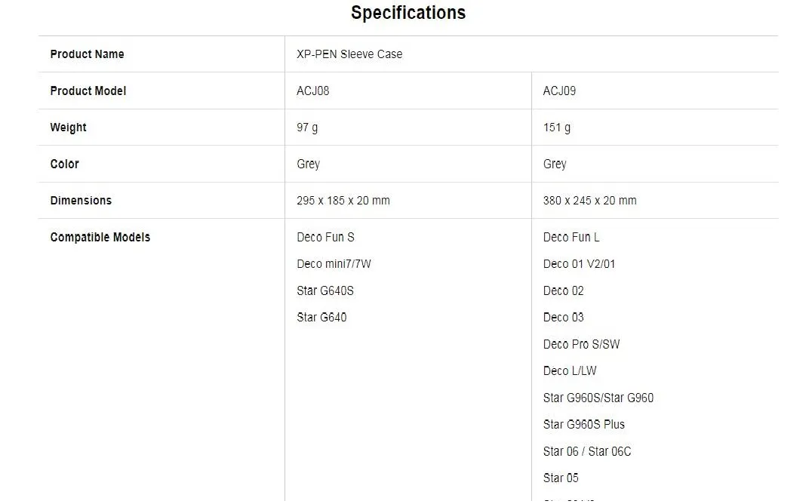Click the 97 g weight value
This screenshot has height=504, width=812.
(307, 128)
